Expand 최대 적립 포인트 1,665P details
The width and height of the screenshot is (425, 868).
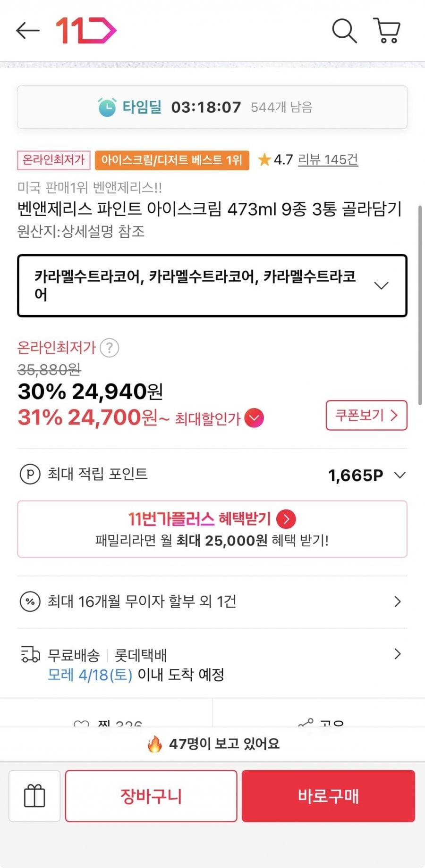(399, 475)
